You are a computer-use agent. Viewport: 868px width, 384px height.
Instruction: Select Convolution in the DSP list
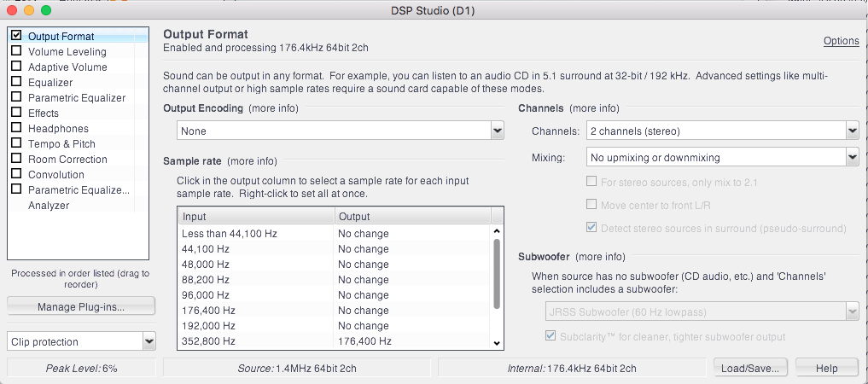pos(56,175)
